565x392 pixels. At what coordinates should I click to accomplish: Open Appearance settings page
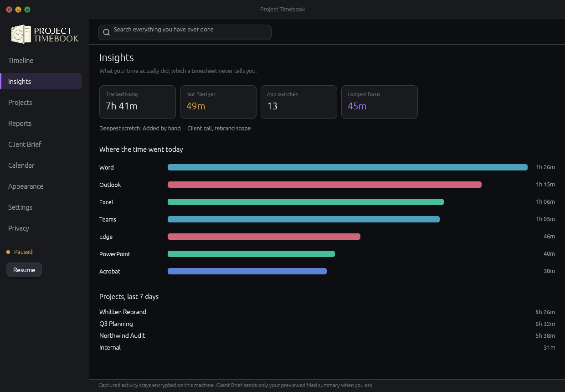[x=41, y=186]
